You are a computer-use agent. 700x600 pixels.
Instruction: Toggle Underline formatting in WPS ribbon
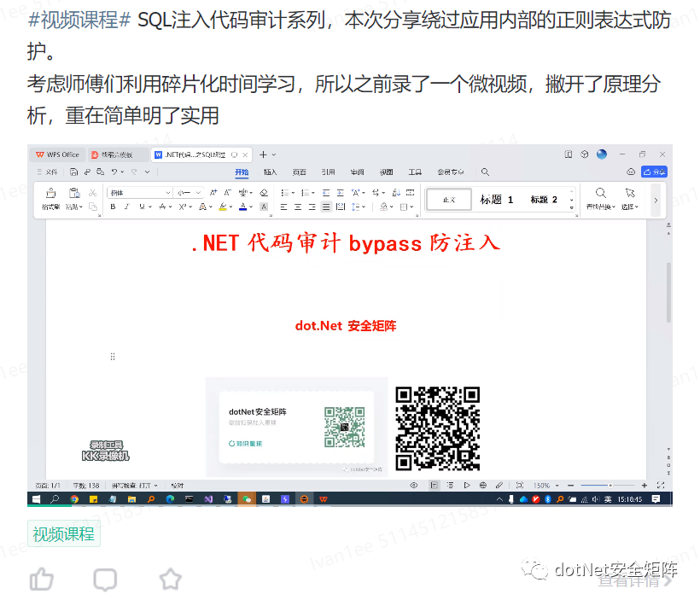(x=142, y=207)
